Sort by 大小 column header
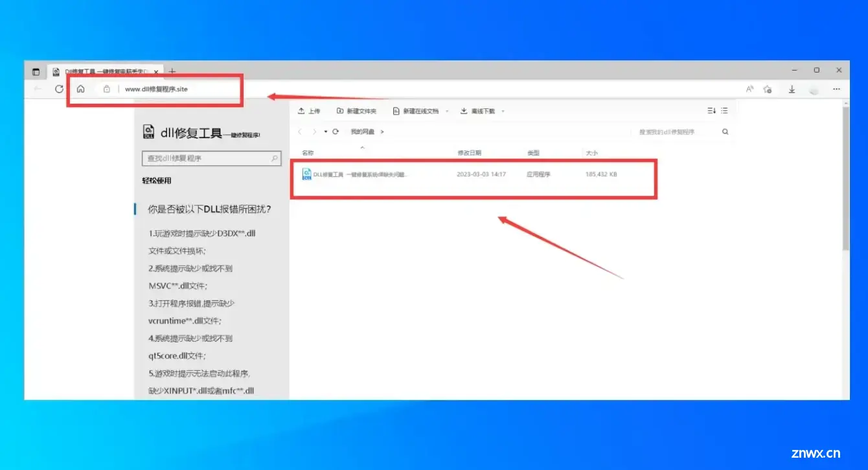This screenshot has height=470, width=868. coord(592,153)
